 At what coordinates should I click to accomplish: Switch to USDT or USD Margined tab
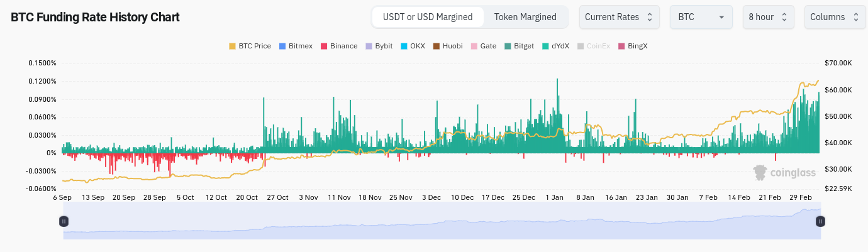point(428,17)
